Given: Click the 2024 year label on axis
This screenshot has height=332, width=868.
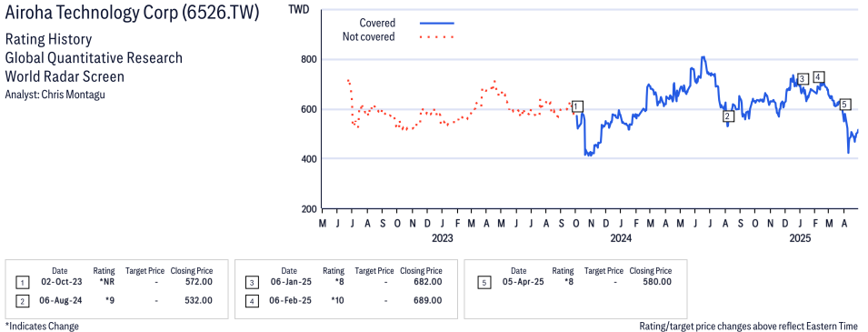Looking at the screenshot, I should click(x=621, y=239).
